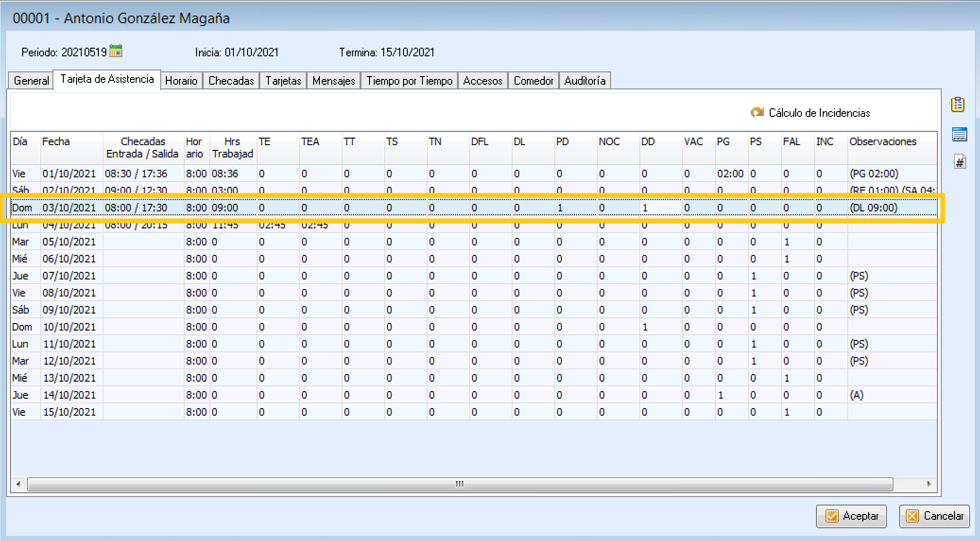Screen dimensions: 980x541
Task: Click the horizontal scrollbar thumb
Action: [459, 484]
